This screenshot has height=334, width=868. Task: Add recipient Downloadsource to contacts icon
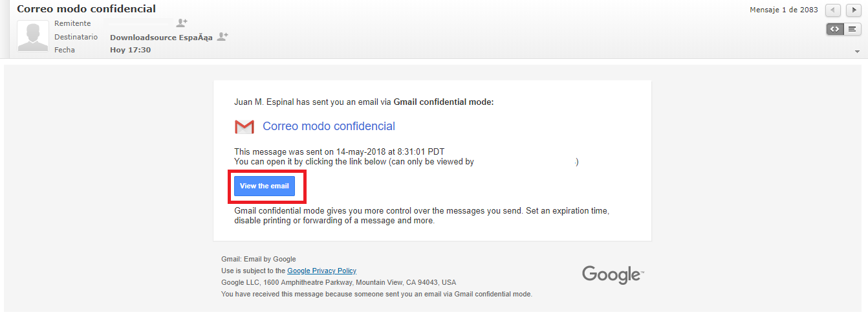coord(222,37)
